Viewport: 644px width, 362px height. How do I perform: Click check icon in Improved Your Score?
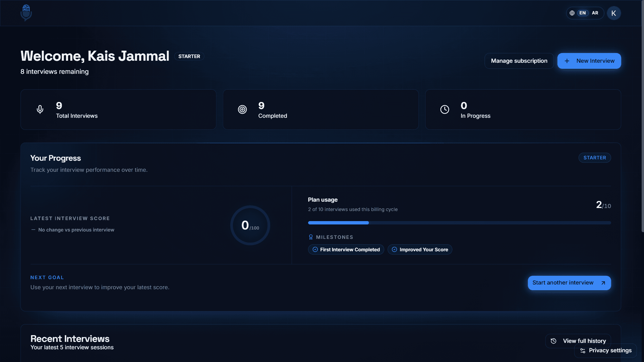[x=394, y=250]
